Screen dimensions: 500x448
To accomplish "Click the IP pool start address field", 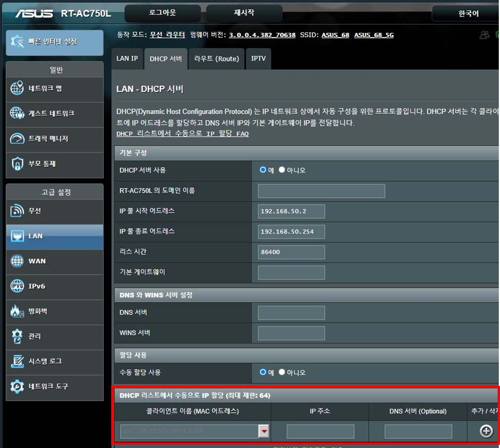I will (x=291, y=211).
